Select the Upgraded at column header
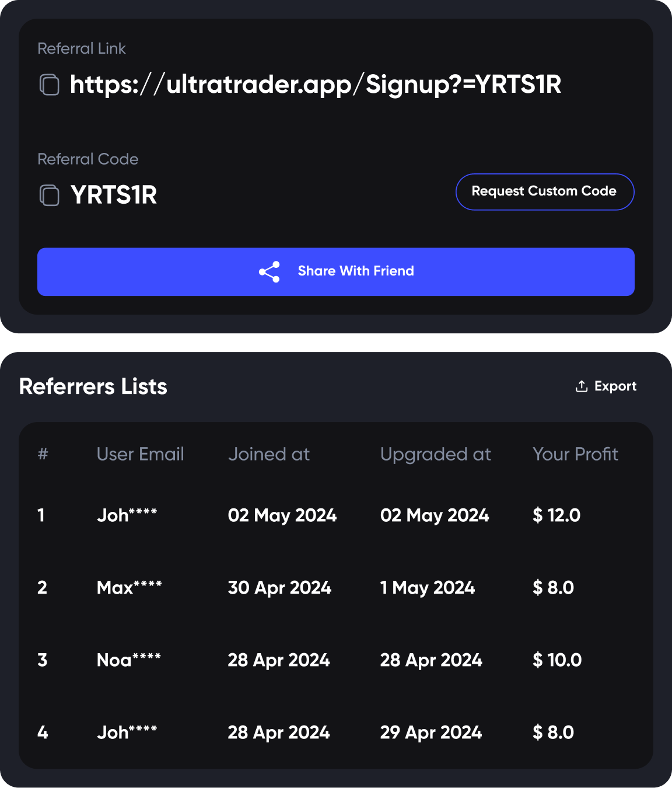This screenshot has height=788, width=672. coord(436,454)
